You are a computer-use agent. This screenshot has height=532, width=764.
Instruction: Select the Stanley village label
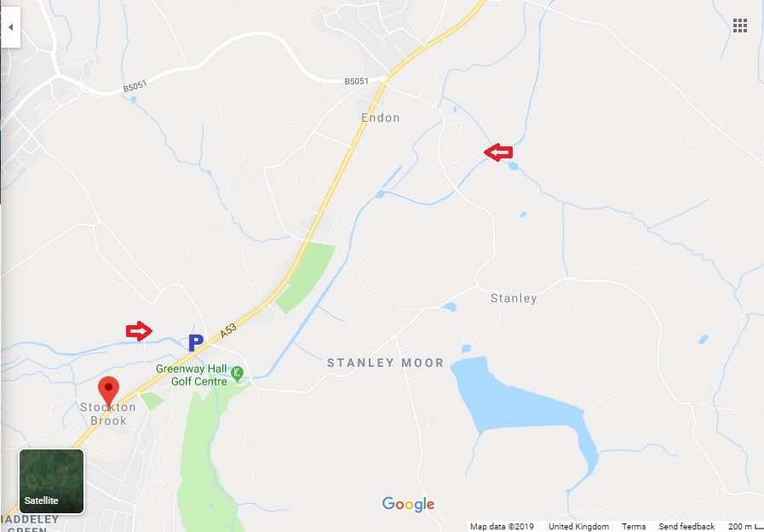point(514,299)
